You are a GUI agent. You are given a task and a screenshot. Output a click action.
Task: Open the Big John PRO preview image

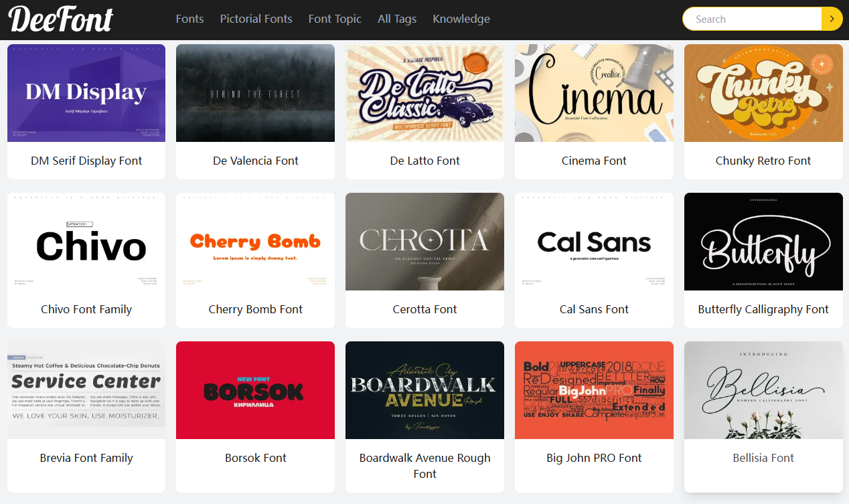click(x=594, y=390)
